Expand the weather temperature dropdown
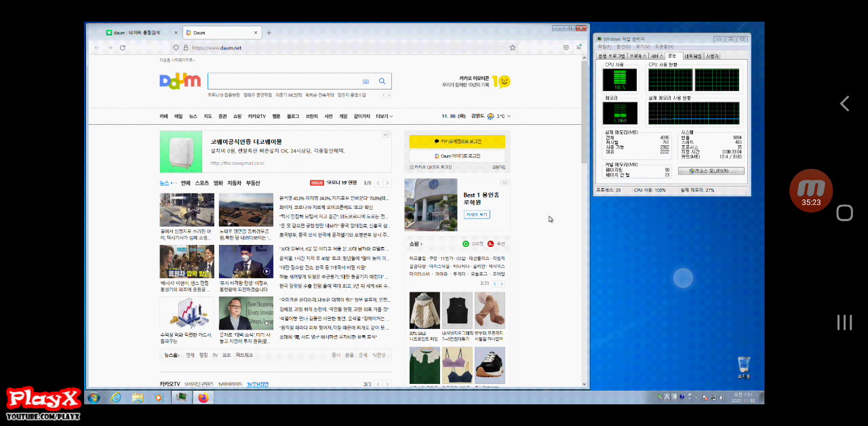 [x=509, y=116]
